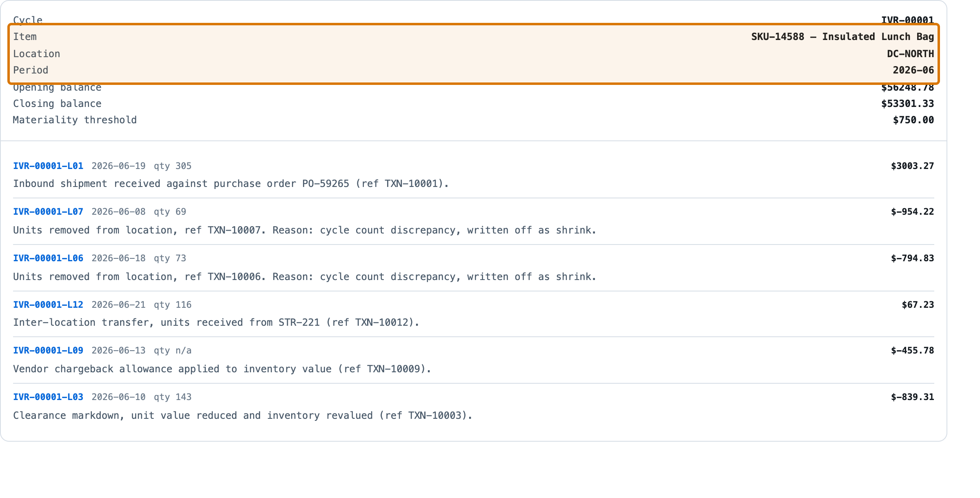Open line item IVR-00001-L06 link
The height and width of the screenshot is (498, 980).
tap(48, 258)
